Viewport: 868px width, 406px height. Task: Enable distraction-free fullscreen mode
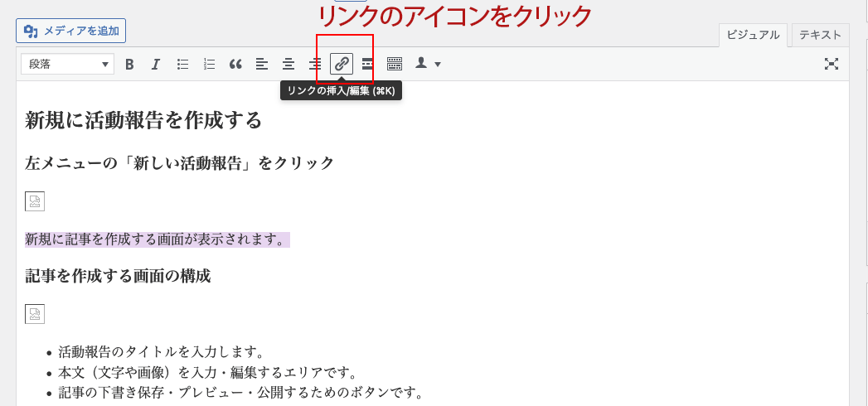click(x=832, y=64)
